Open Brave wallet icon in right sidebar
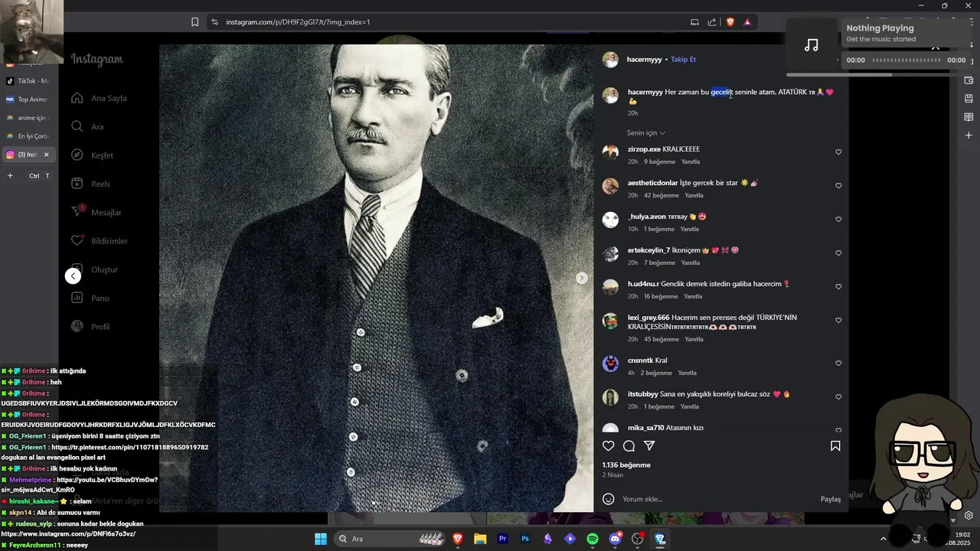The width and height of the screenshot is (980, 551). (x=969, y=80)
